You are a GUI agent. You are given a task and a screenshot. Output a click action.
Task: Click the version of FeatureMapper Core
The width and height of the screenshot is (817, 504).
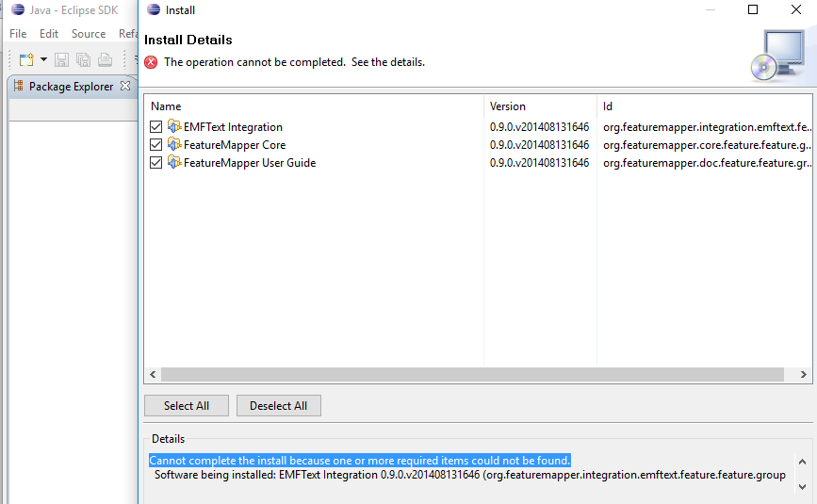click(x=539, y=145)
